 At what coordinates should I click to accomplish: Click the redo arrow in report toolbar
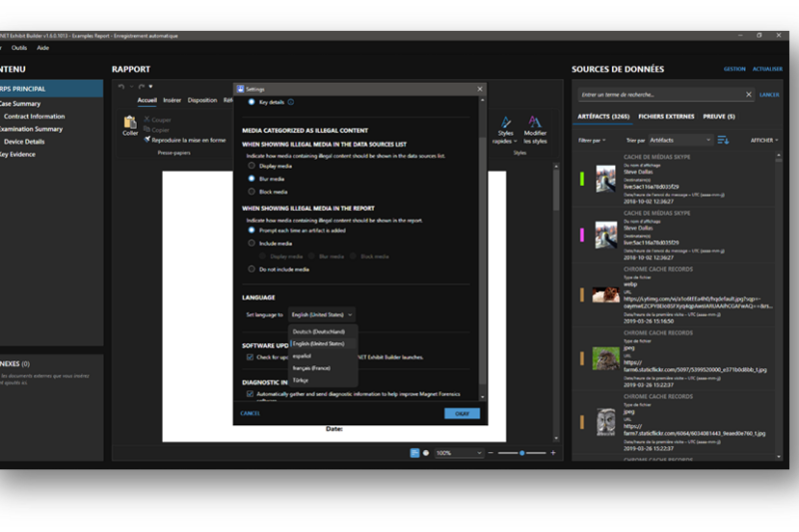pyautogui.click(x=141, y=87)
